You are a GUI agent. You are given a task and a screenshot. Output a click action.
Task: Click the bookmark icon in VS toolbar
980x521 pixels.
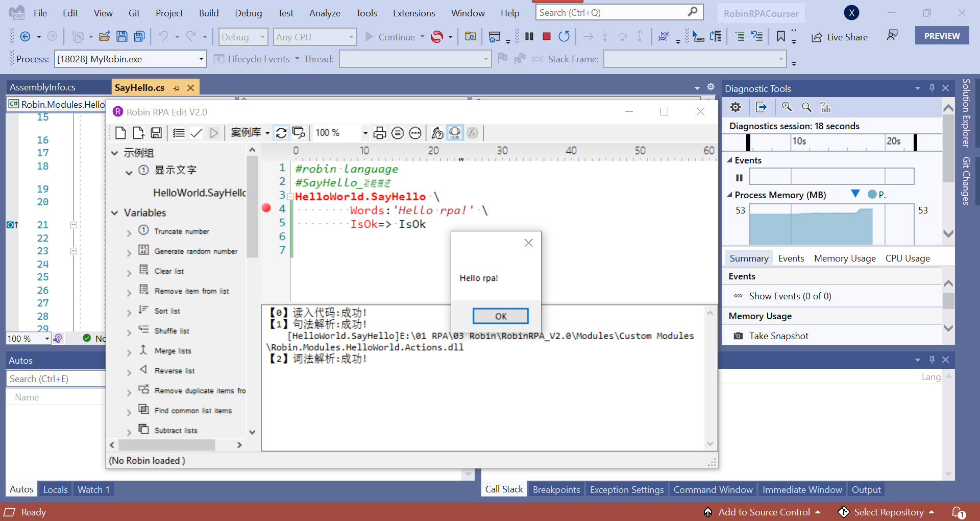click(780, 36)
